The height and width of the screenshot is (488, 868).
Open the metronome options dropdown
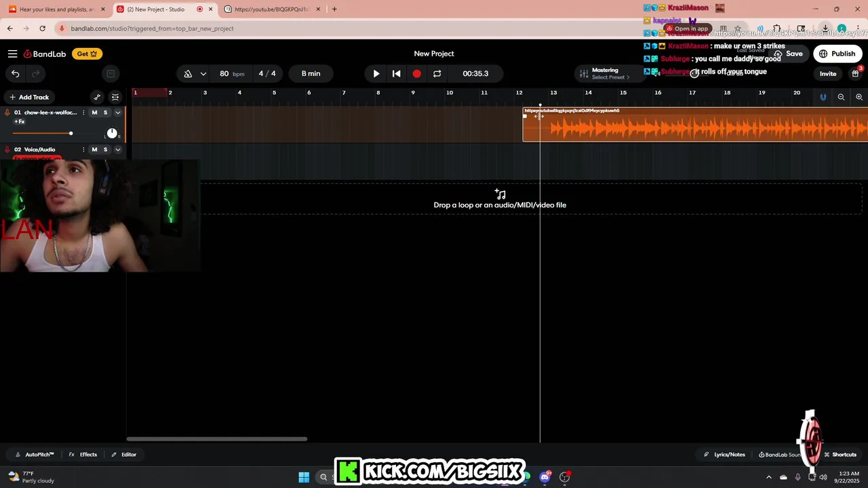click(x=203, y=73)
